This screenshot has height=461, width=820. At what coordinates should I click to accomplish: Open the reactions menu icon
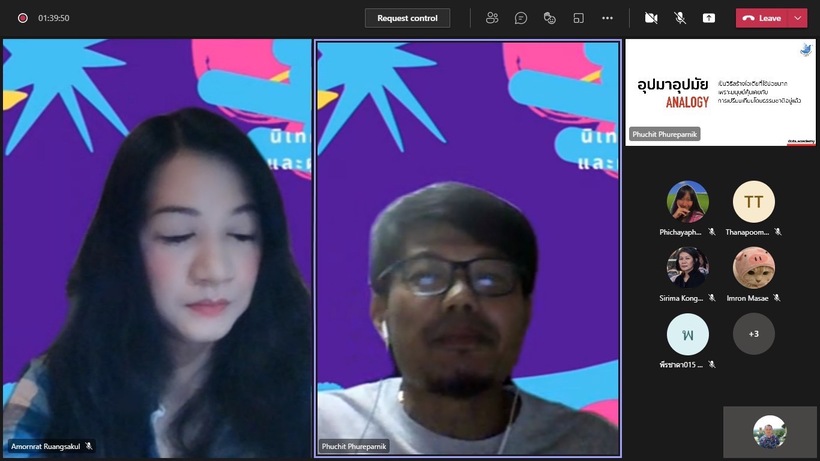549,18
